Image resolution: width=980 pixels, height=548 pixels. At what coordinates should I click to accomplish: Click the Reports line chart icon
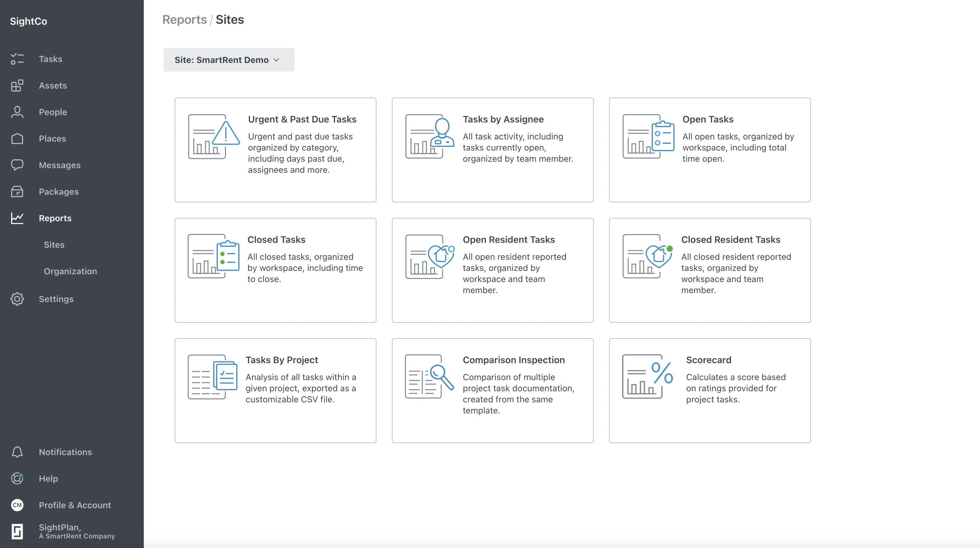(17, 218)
